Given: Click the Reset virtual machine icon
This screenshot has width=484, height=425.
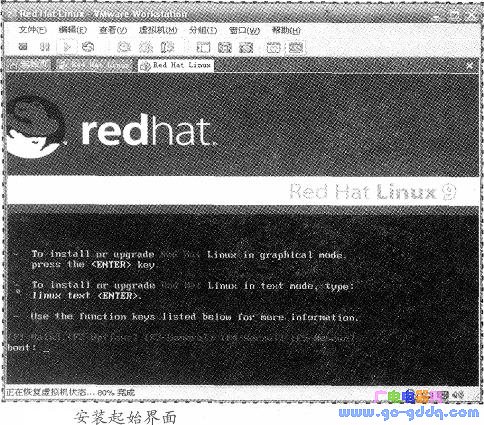Looking at the screenshot, I should tap(88, 47).
